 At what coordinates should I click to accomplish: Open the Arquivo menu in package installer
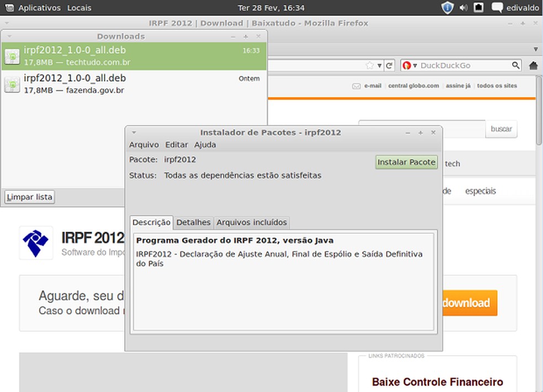[x=143, y=144]
